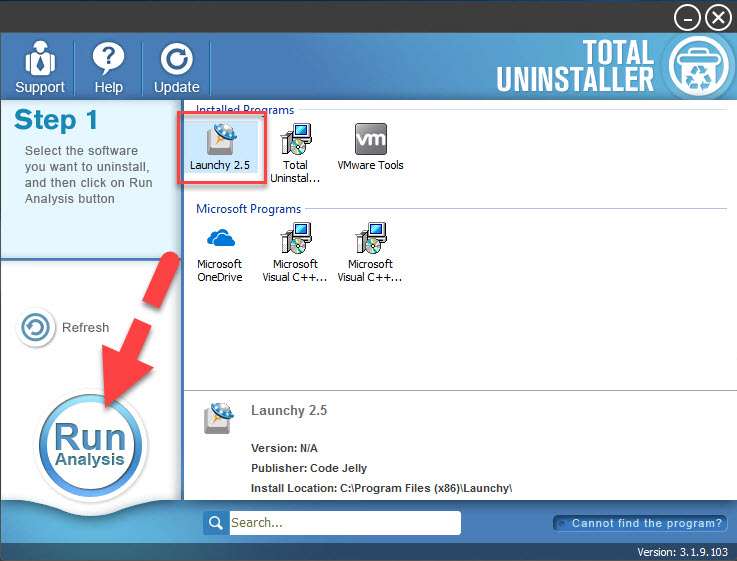Click the Step 1 heading

click(x=56, y=120)
